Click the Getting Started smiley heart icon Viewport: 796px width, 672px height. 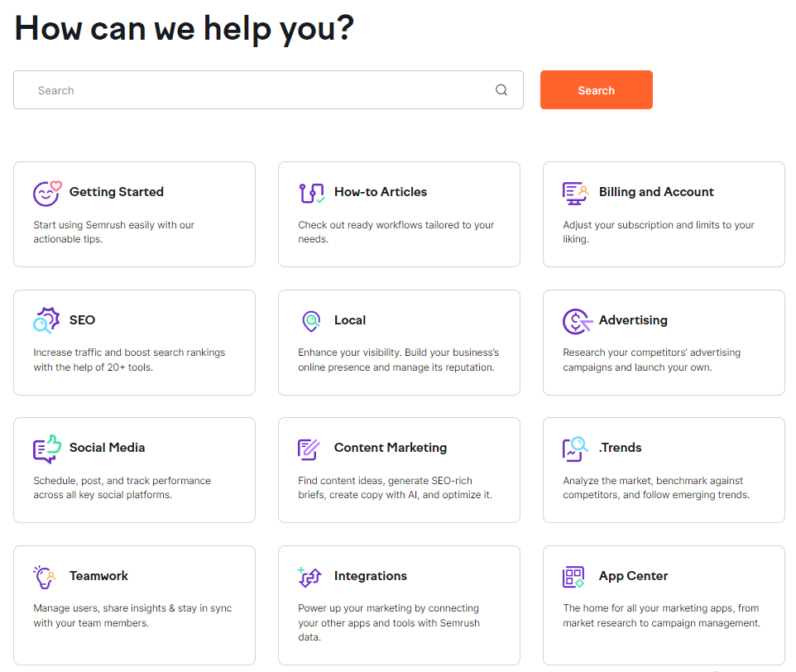tap(47, 194)
